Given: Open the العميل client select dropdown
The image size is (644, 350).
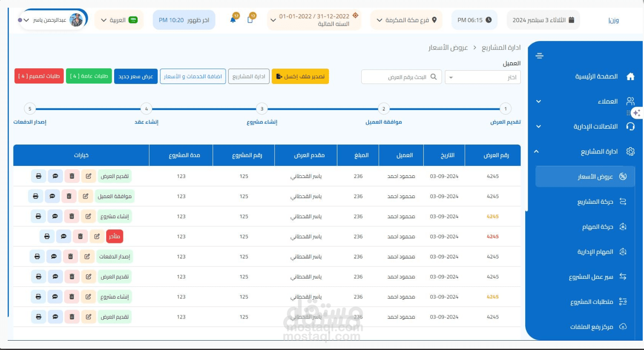Looking at the screenshot, I should [483, 77].
